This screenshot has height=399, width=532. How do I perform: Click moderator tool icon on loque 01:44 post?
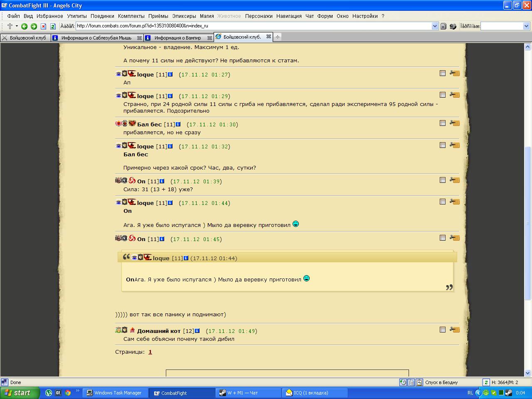point(455,202)
